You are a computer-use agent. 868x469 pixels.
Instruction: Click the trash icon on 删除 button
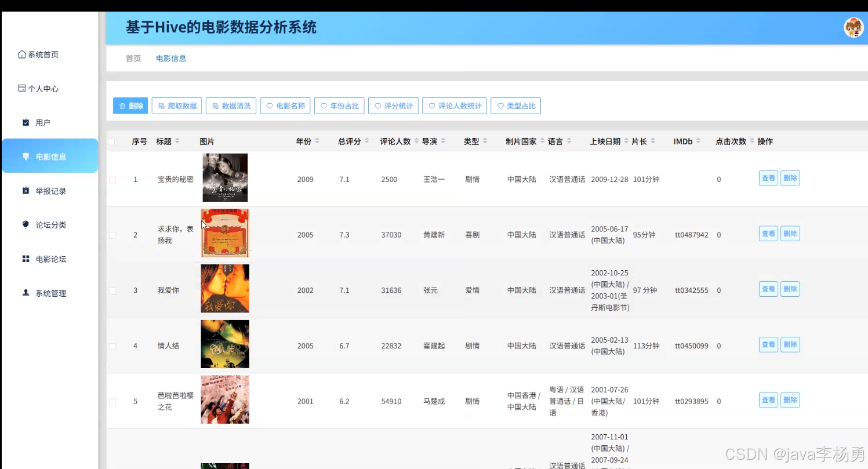click(x=122, y=106)
